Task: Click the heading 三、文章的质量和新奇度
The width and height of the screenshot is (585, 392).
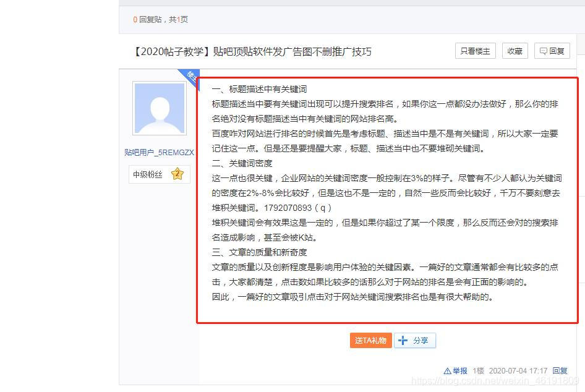Action: tap(259, 252)
